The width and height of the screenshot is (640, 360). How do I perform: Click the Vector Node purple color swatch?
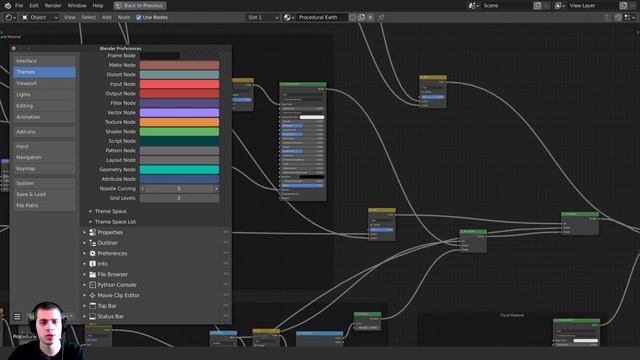coord(180,113)
